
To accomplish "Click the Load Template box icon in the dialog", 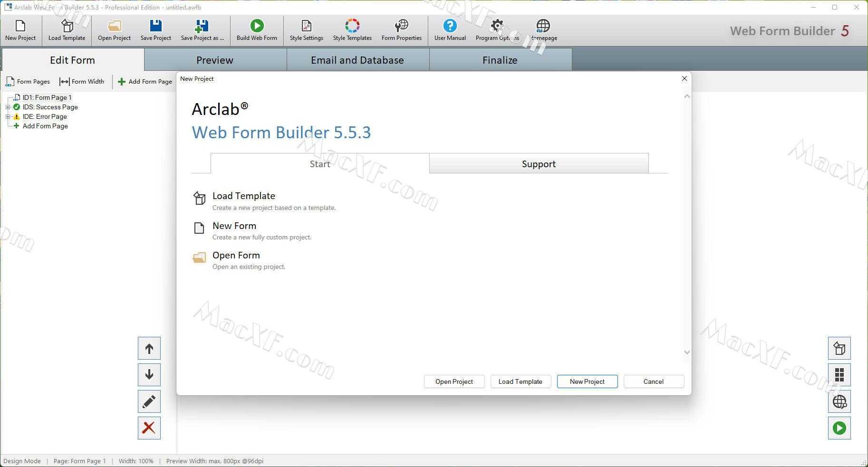I will (199, 198).
